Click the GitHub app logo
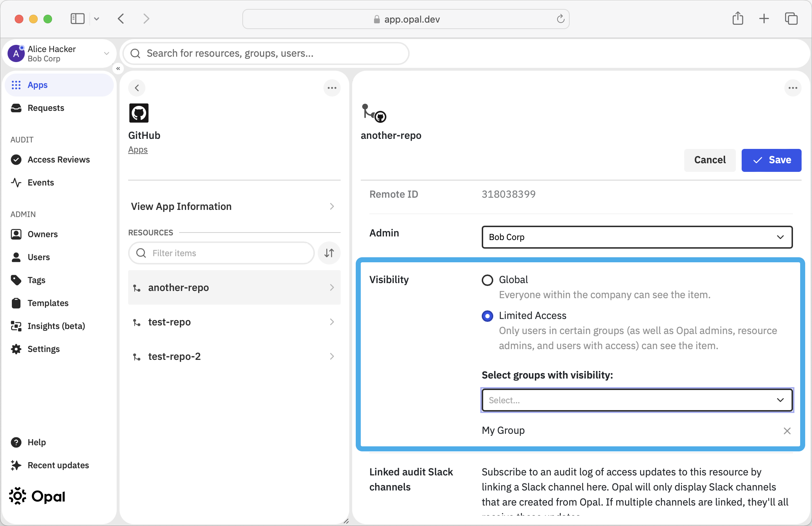The image size is (812, 526). click(139, 113)
